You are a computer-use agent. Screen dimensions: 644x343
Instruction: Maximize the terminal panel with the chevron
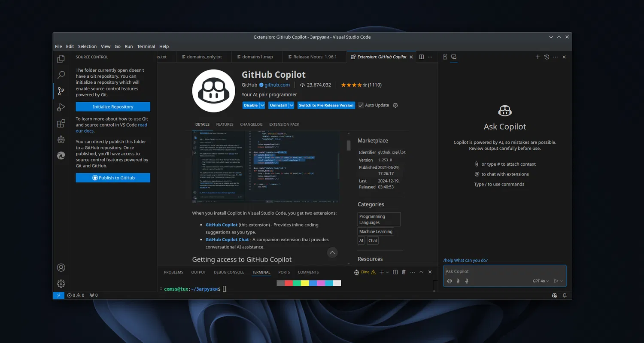coord(421,272)
